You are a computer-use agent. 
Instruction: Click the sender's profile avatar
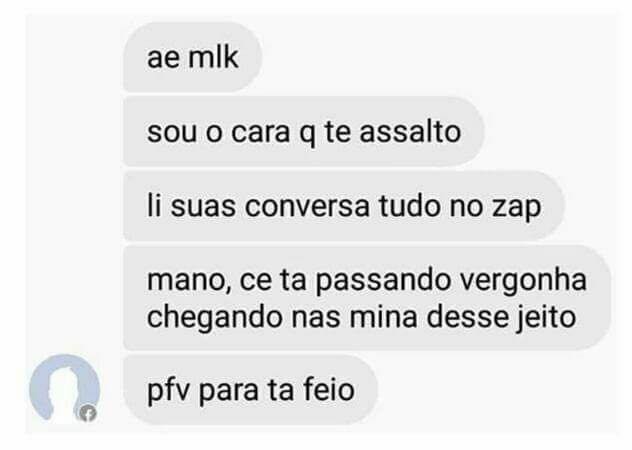pyautogui.click(x=64, y=389)
